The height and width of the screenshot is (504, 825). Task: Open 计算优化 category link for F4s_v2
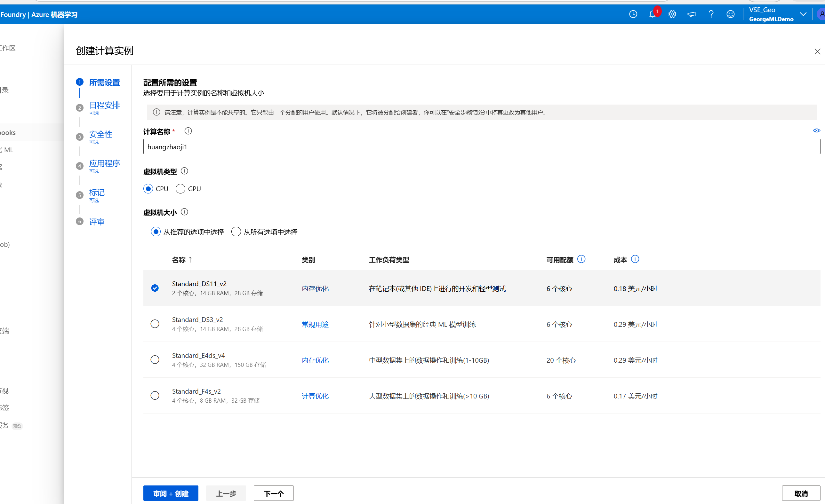315,396
